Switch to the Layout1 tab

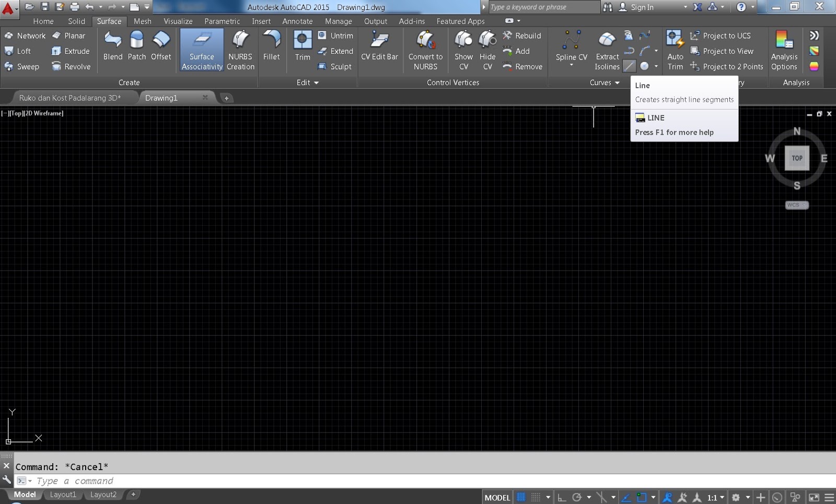tap(63, 495)
